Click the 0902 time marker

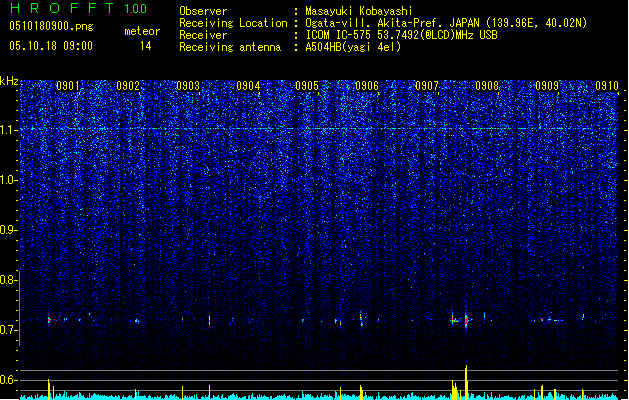(x=128, y=86)
